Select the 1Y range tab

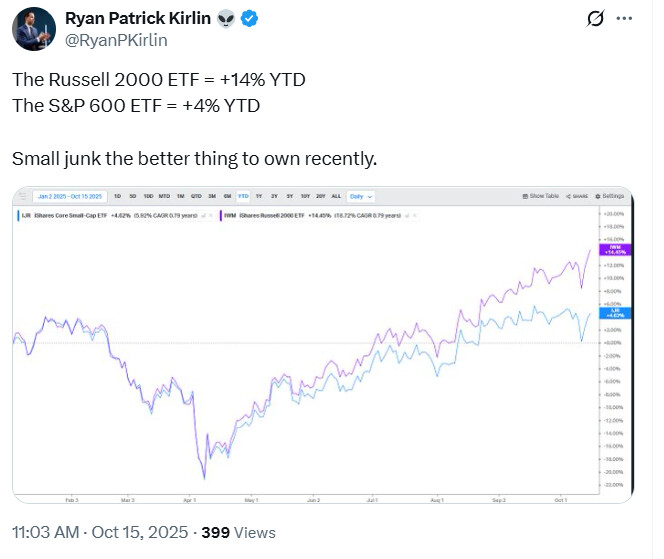(259, 195)
